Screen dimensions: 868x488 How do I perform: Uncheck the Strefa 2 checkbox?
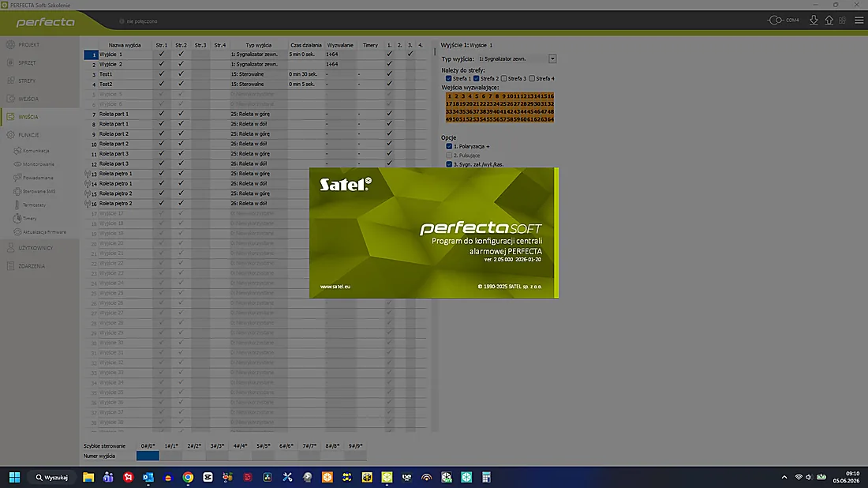(x=476, y=79)
